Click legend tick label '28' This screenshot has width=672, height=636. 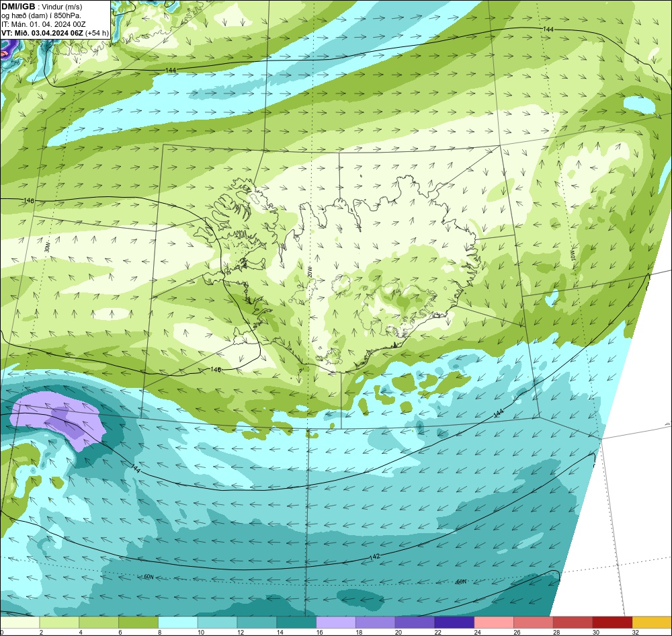pos(556,632)
